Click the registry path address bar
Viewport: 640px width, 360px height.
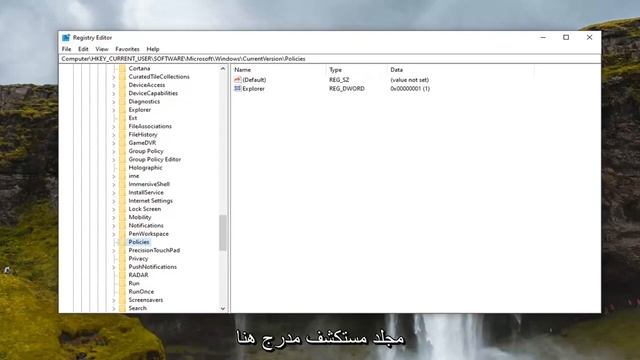coord(330,59)
